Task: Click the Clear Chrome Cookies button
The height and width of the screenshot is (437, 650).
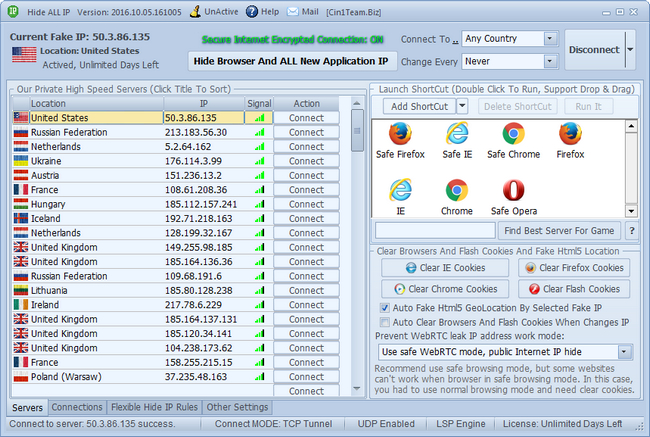Action: coord(445,289)
